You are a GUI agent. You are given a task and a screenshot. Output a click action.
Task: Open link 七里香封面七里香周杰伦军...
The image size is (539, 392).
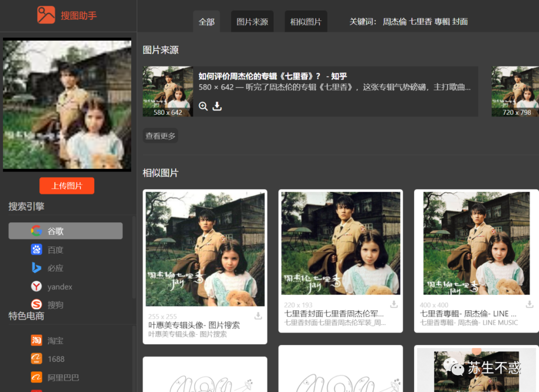click(x=333, y=313)
